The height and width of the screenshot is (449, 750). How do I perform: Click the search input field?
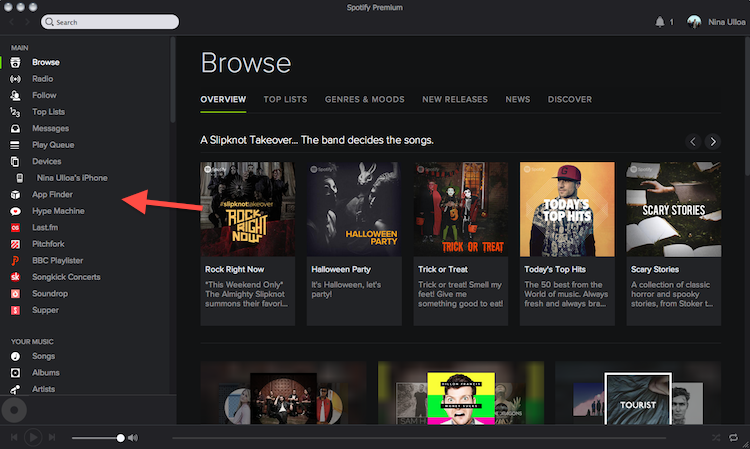110,22
